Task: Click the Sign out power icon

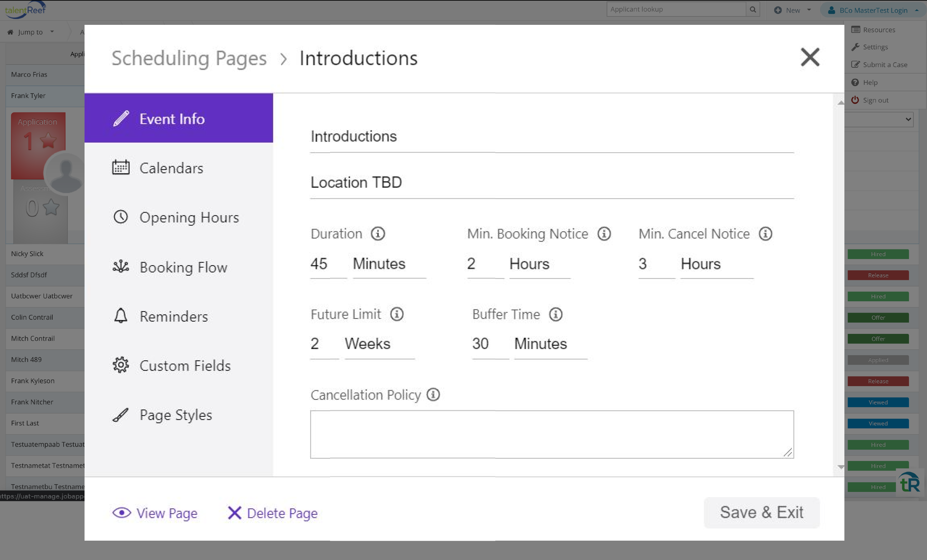Action: coord(855,100)
